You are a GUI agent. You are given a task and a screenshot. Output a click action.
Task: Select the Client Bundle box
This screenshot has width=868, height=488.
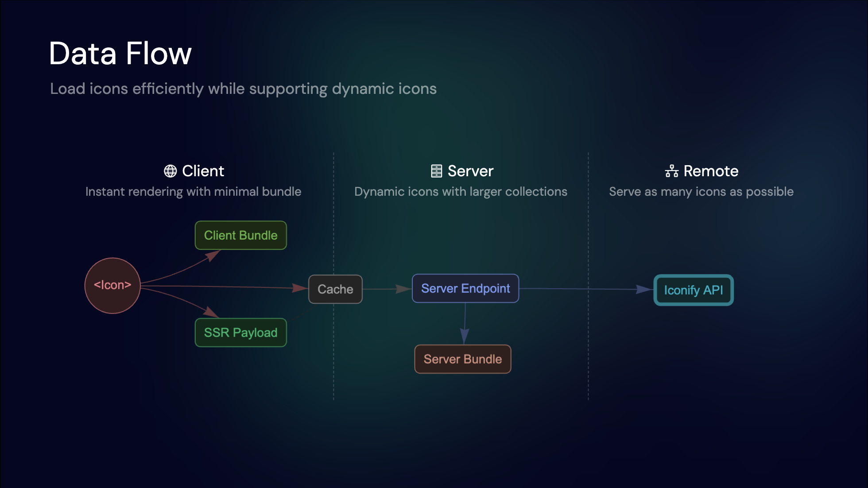coord(240,235)
